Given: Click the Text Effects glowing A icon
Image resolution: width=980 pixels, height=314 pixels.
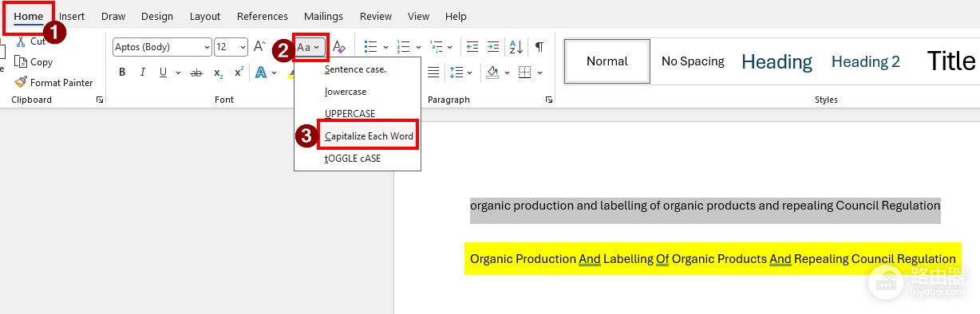Looking at the screenshot, I should (x=261, y=73).
